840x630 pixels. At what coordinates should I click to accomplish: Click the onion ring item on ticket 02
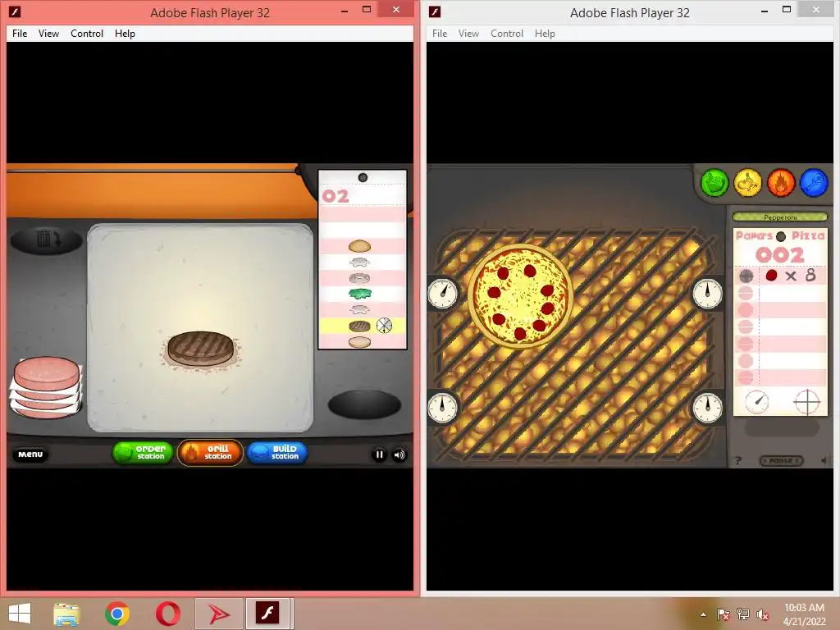pyautogui.click(x=359, y=278)
